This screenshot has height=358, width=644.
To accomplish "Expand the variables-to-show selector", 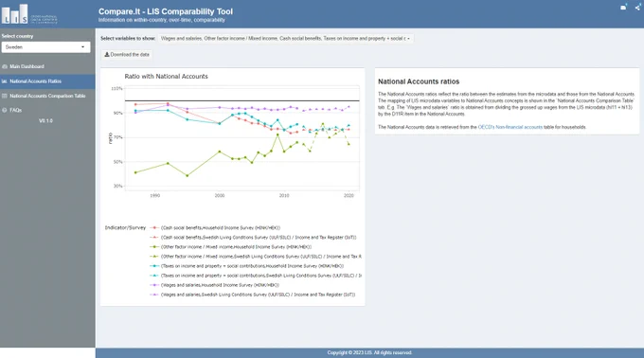I will pos(286,39).
